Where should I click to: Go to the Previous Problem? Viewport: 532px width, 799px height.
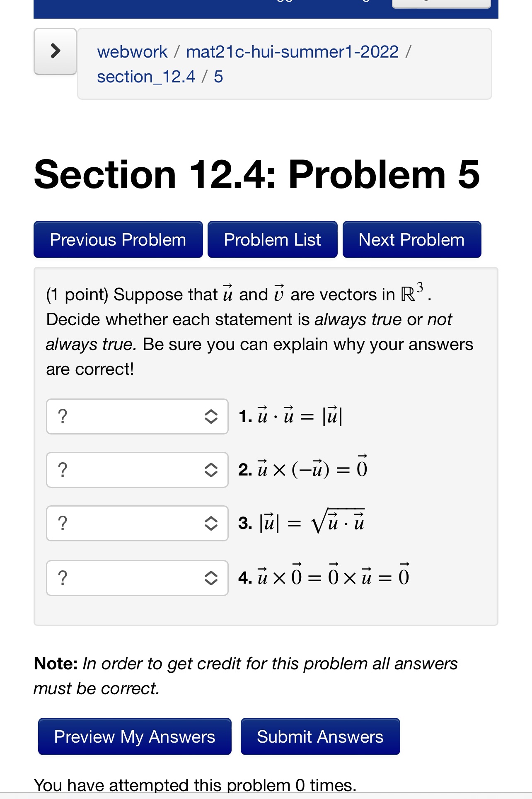pos(118,239)
